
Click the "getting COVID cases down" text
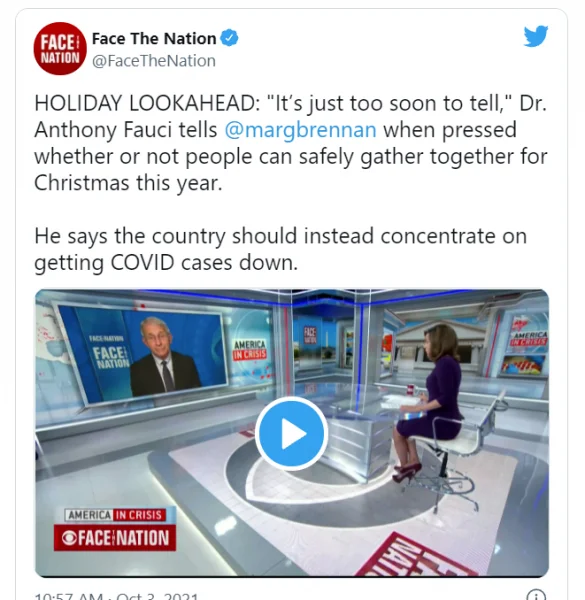(166, 263)
